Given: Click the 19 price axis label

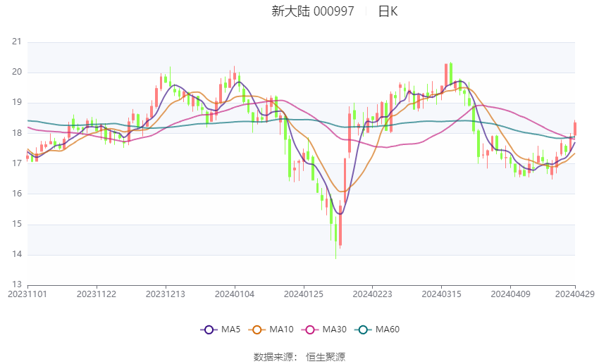Looking at the screenshot, I should point(17,103).
